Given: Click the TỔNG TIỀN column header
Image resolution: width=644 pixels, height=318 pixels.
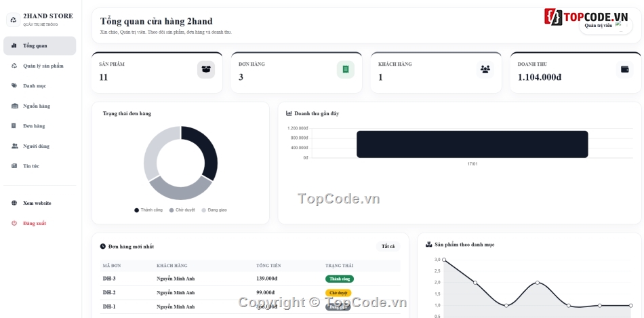Looking at the screenshot, I should point(268,266).
